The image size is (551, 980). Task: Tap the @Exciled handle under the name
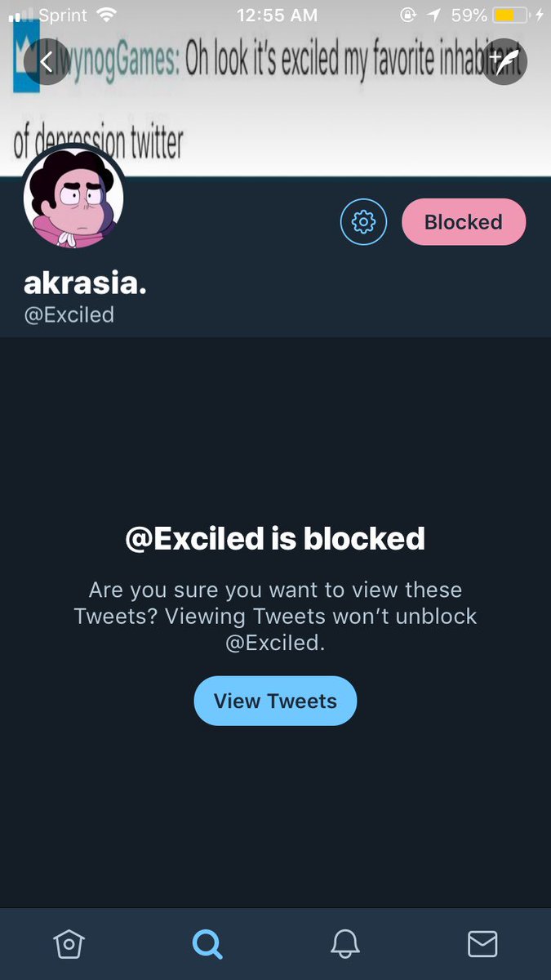pyautogui.click(x=69, y=314)
